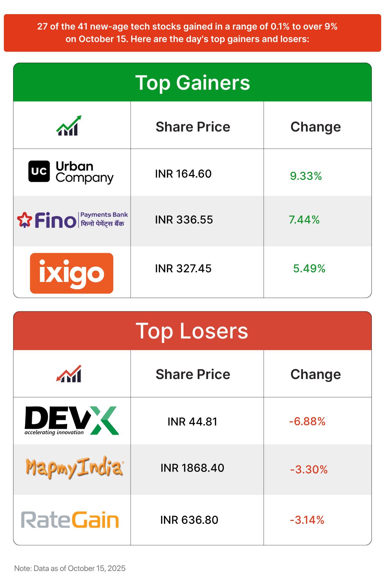The height and width of the screenshot is (588, 385).
Task: Click the Share Price header in Top Gainers
Action: [193, 127]
